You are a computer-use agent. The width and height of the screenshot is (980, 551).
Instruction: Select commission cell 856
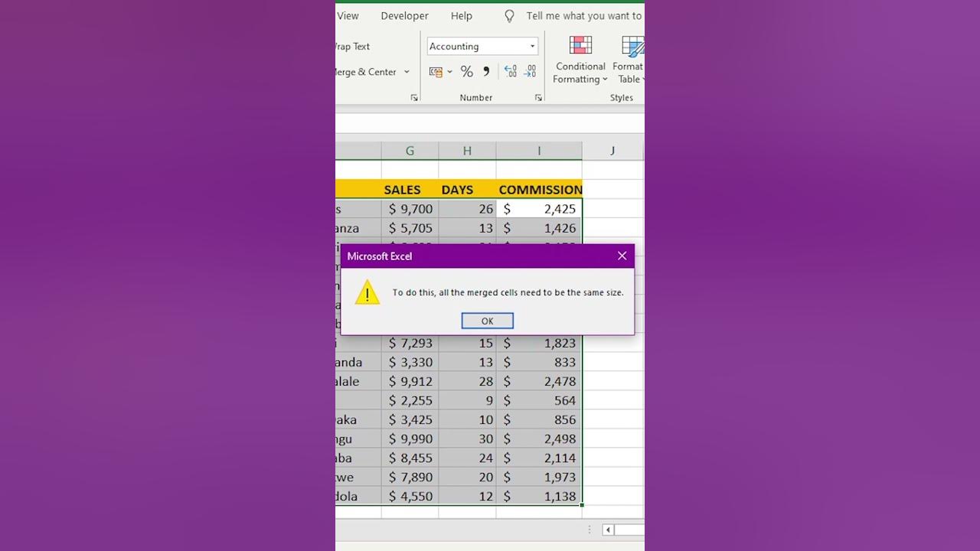pos(539,419)
